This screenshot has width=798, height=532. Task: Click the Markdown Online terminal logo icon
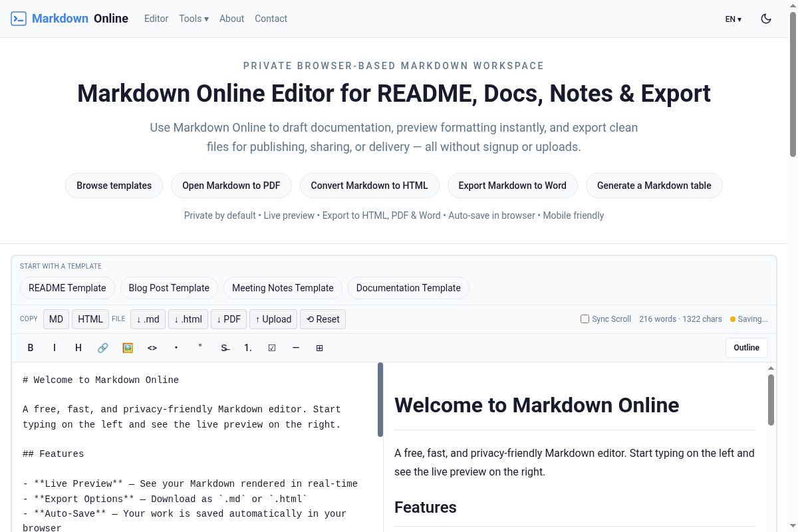click(x=19, y=19)
